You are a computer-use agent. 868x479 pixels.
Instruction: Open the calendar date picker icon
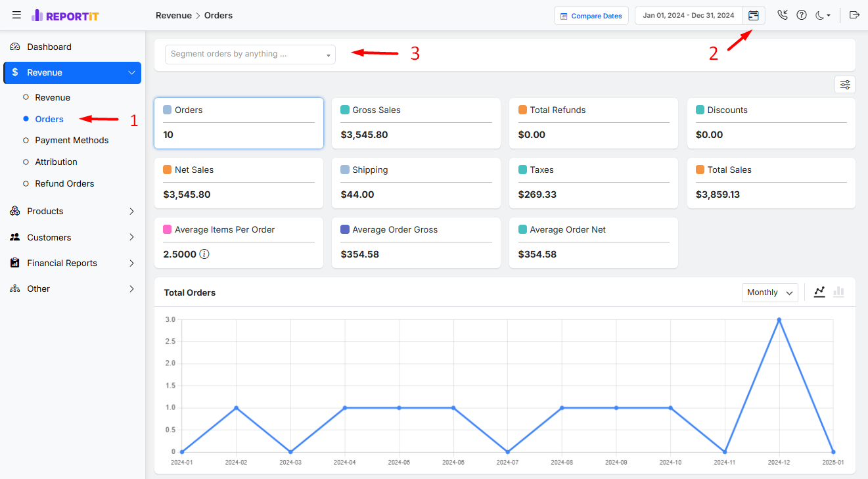[x=753, y=15]
